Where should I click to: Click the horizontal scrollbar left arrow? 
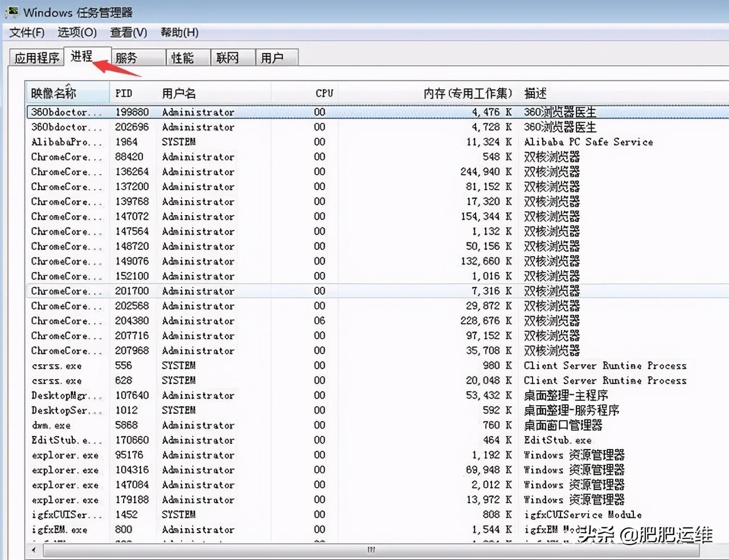[33, 550]
